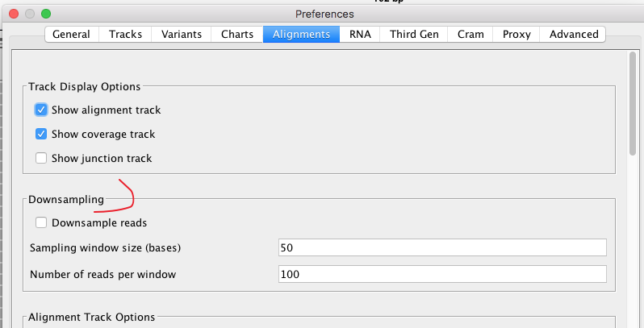Open the Third Gen tab
644x328 pixels.
pos(413,34)
